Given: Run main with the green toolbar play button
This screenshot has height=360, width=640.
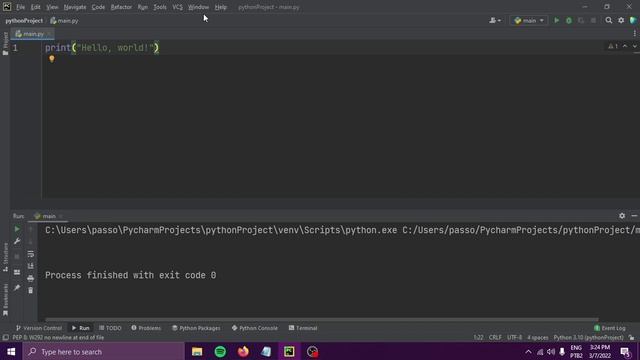Looking at the screenshot, I should click(556, 20).
